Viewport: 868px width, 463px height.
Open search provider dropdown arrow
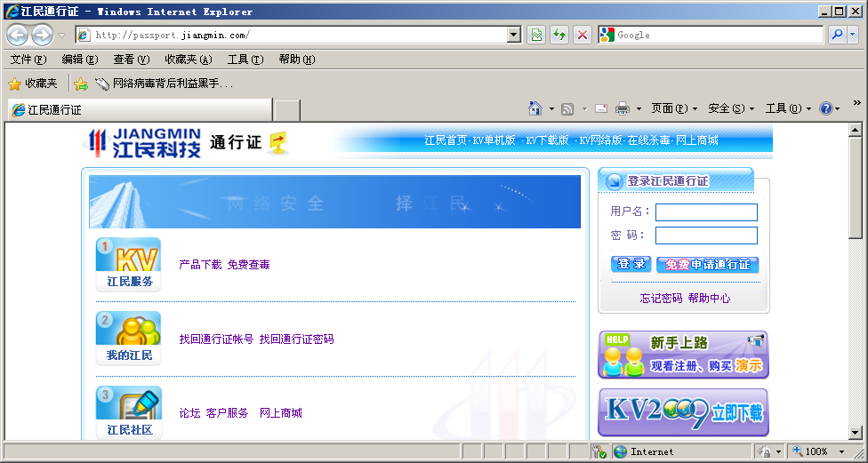point(853,35)
